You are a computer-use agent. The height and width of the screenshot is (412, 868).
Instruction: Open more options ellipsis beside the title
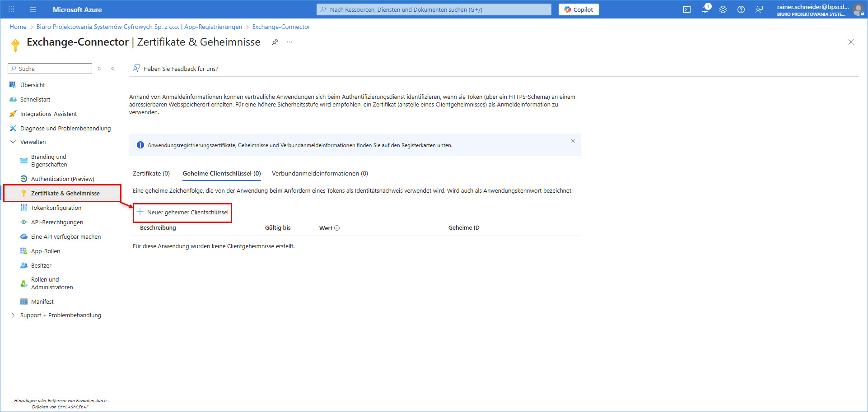coord(289,42)
